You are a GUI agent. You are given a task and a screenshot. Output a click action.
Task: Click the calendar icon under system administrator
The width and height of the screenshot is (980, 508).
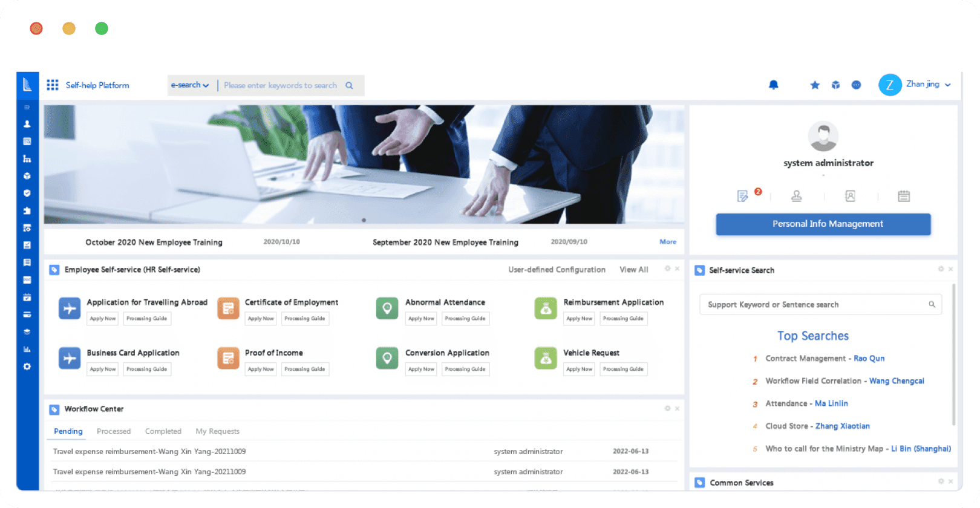(904, 196)
